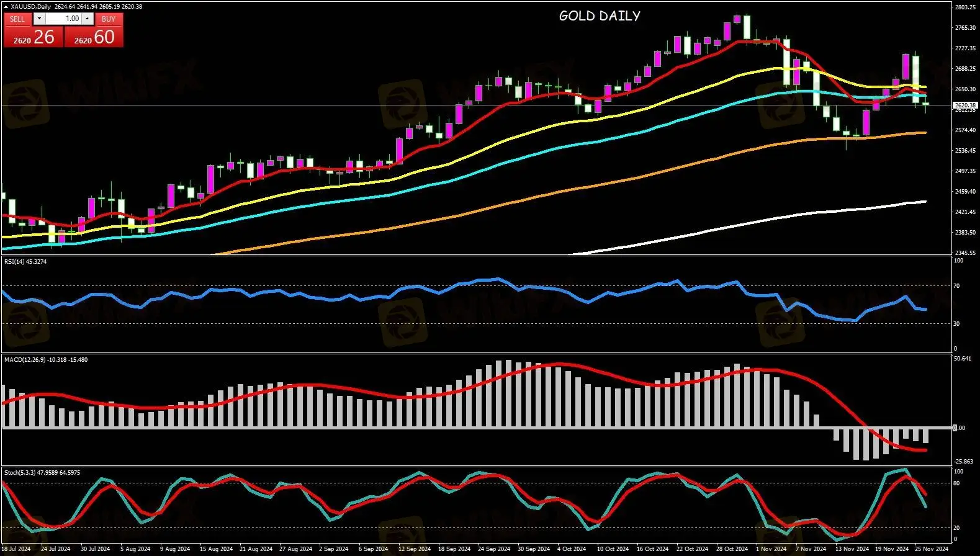Screen dimensions: 980x556
Task: Select the RSI(14) 45.3274 indicator label
Action: coord(25,262)
